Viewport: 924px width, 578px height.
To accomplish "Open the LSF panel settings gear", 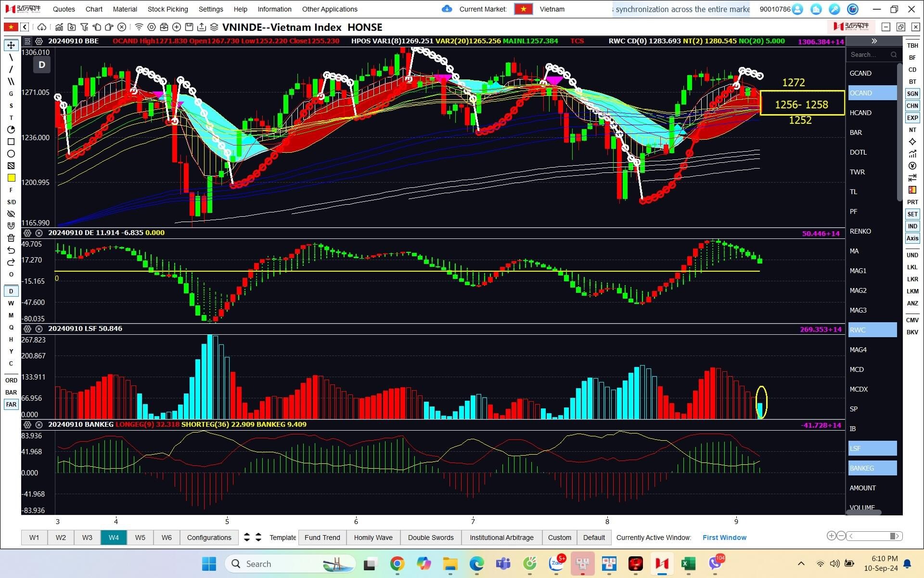I will tap(27, 329).
